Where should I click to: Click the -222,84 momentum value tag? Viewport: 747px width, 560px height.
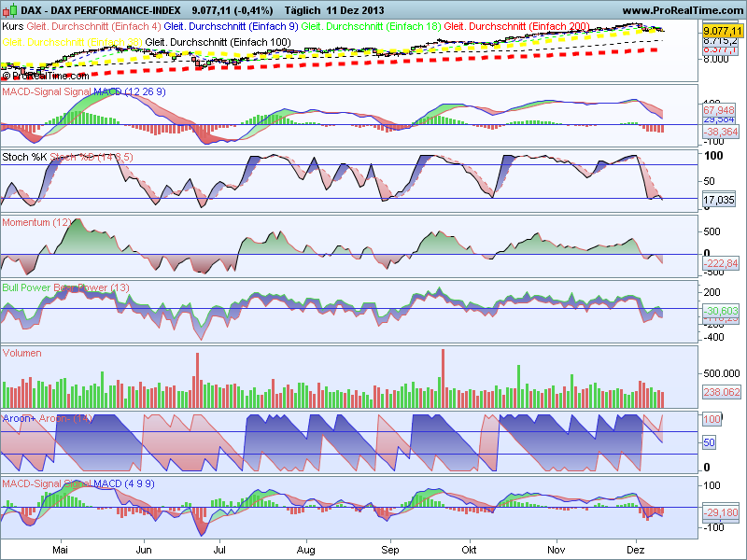pyautogui.click(x=721, y=263)
